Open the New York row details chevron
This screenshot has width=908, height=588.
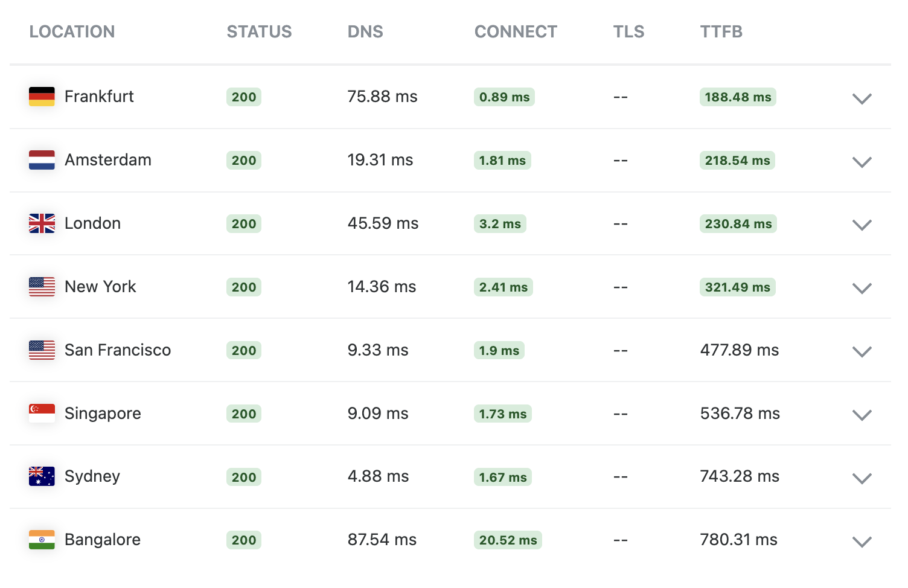pos(862,289)
